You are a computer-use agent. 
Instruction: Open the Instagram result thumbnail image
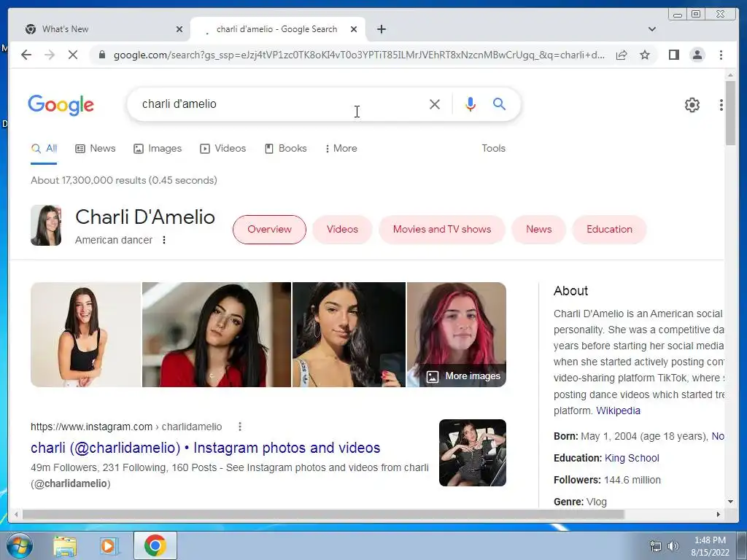pyautogui.click(x=472, y=453)
